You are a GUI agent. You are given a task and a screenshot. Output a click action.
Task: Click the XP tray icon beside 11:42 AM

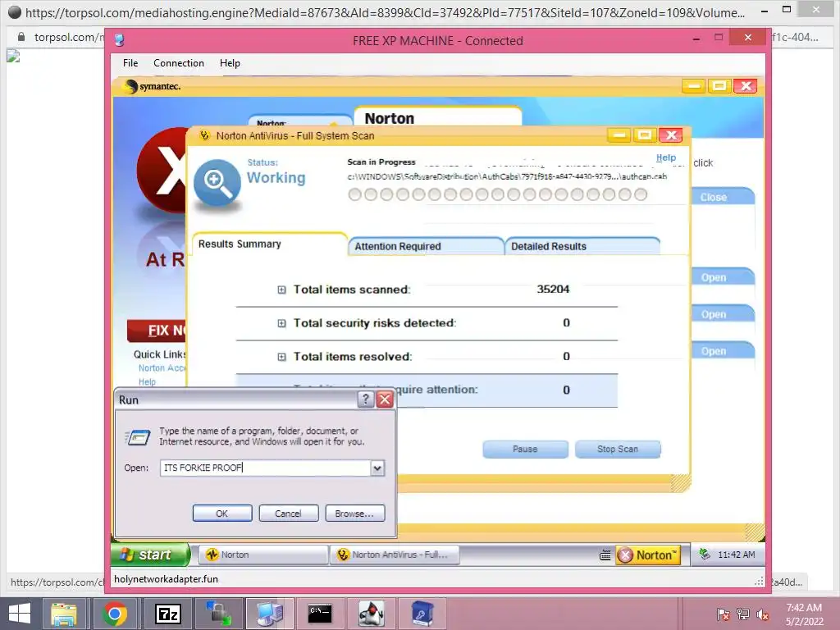click(x=705, y=555)
